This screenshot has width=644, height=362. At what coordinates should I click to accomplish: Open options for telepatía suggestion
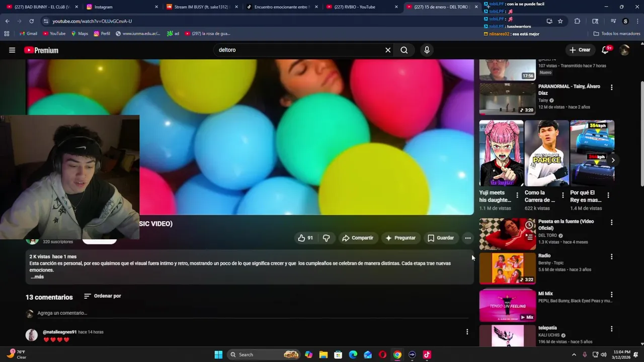(611, 329)
